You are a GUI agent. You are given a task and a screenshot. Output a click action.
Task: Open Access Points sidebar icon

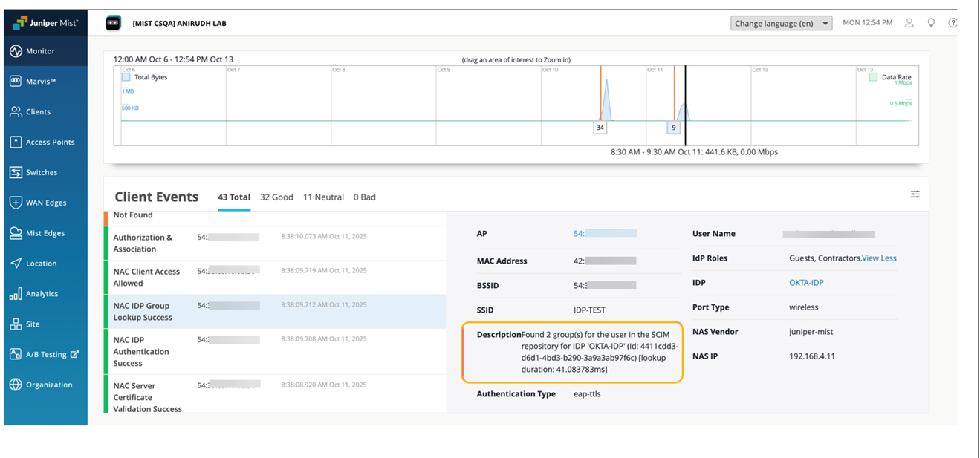pos(16,143)
